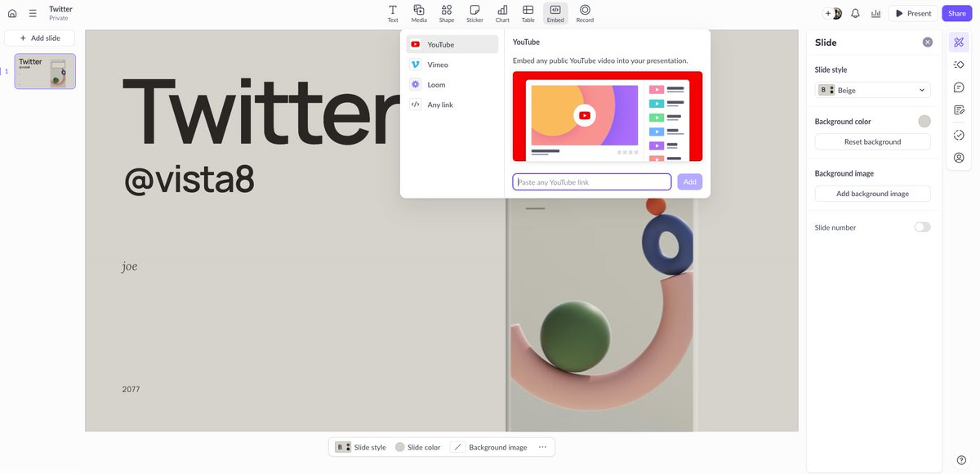Open Slide style in bottom toolbar
This screenshot has height=474, width=980.
[x=360, y=447]
